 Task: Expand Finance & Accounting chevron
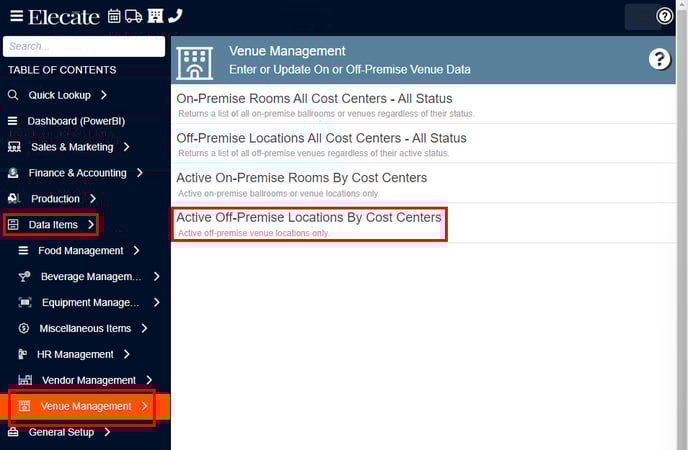[140, 173]
